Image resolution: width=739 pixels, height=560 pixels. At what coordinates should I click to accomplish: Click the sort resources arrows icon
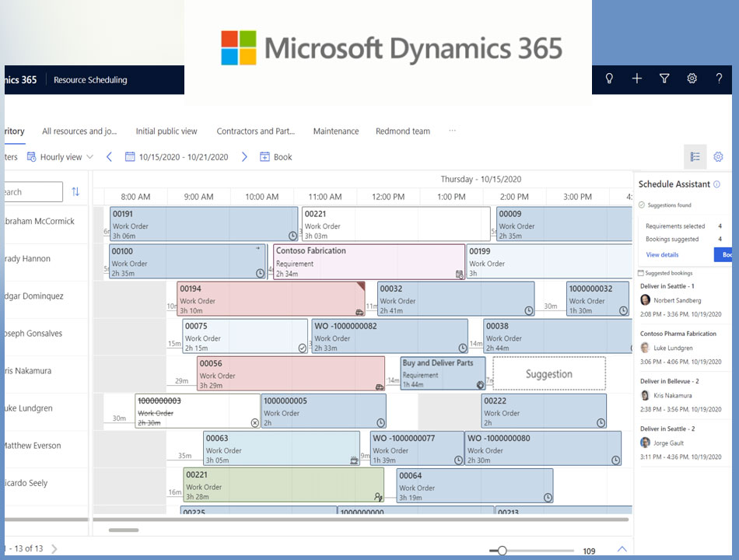tap(75, 192)
